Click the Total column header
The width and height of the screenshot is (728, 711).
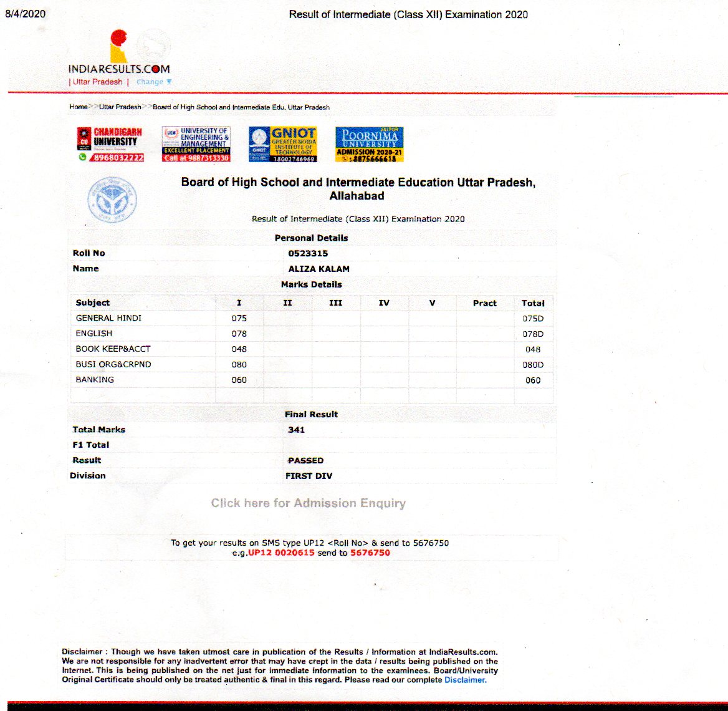click(x=533, y=303)
